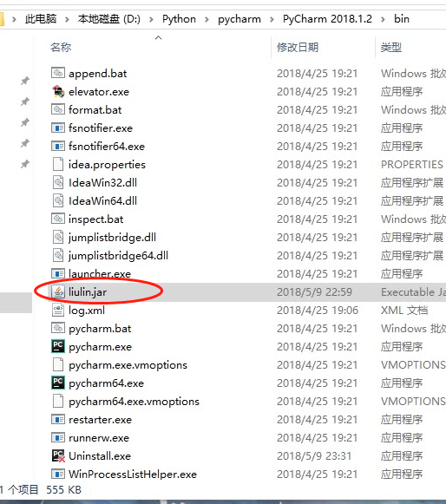Go to 此电脑 in address bar
The height and width of the screenshot is (504, 446).
41,19
